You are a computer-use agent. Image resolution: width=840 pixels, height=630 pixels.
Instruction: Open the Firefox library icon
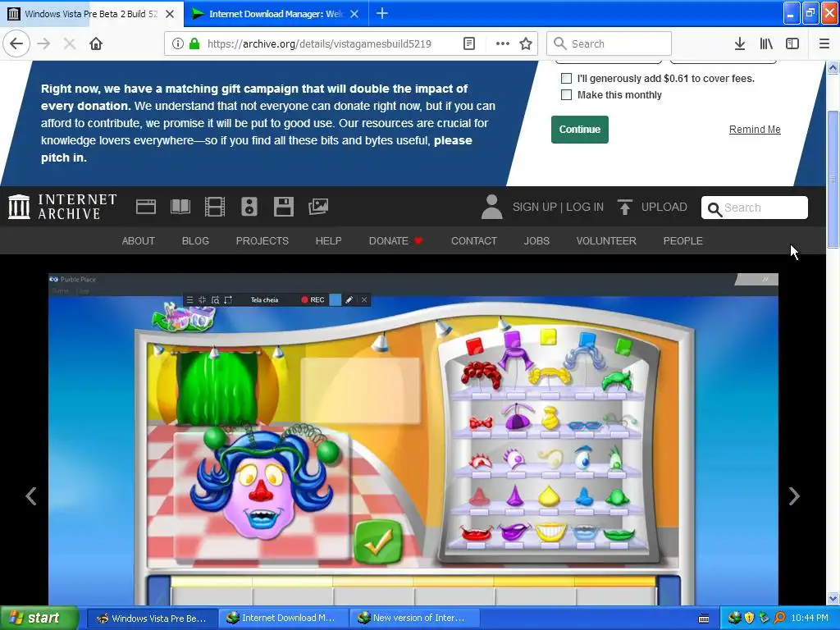[x=766, y=43]
